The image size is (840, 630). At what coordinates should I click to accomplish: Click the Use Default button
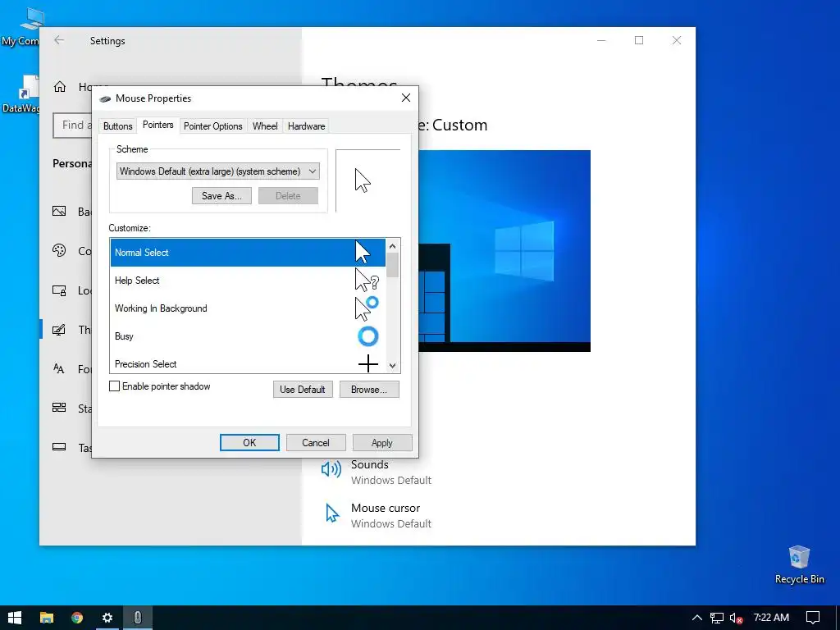[x=303, y=390]
